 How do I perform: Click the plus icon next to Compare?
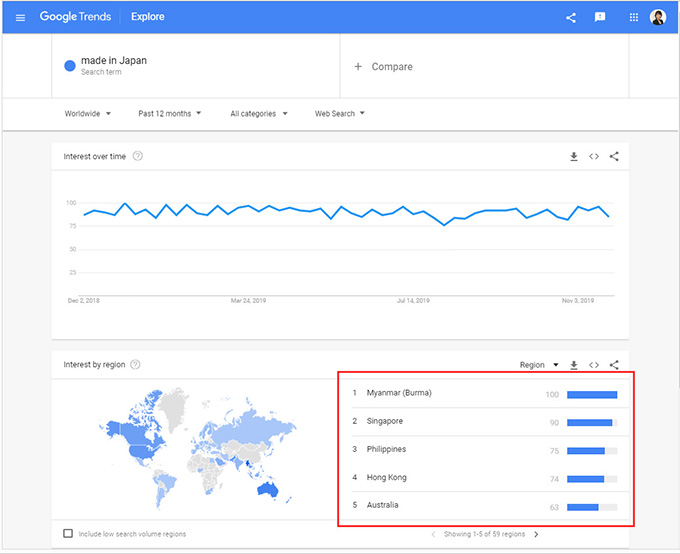pyautogui.click(x=358, y=66)
